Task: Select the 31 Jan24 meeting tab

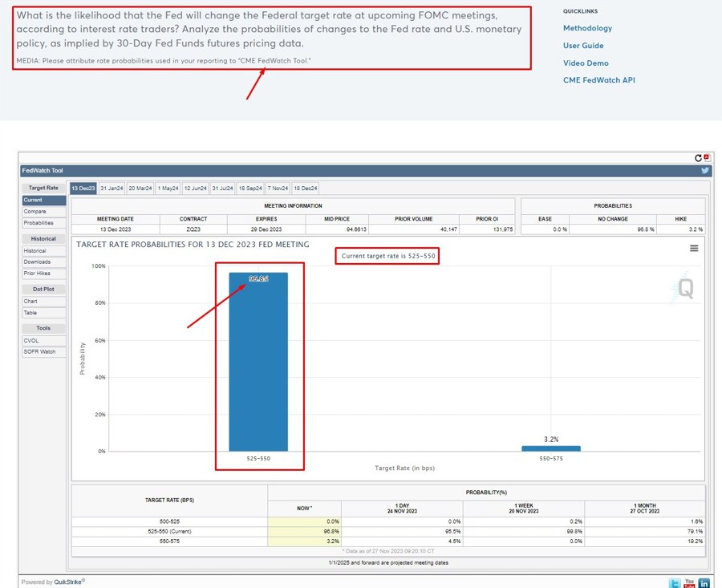Action: tap(112, 189)
